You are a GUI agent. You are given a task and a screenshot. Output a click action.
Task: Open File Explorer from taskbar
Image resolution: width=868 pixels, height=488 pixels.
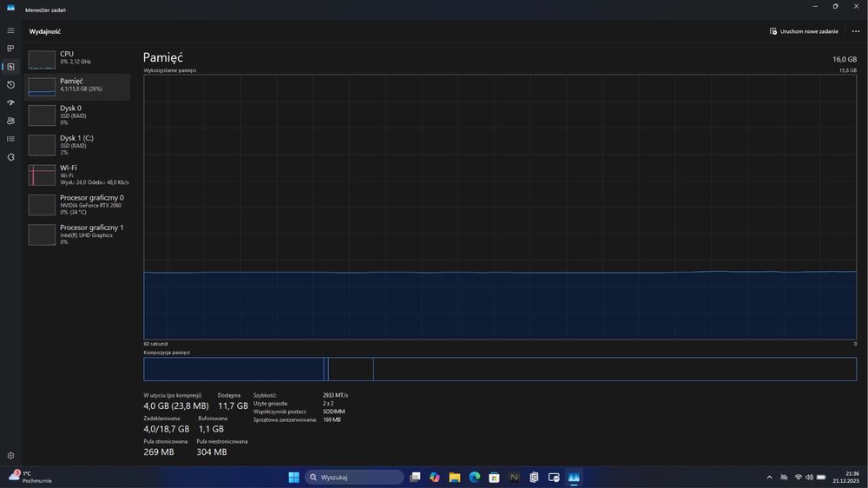tap(455, 477)
